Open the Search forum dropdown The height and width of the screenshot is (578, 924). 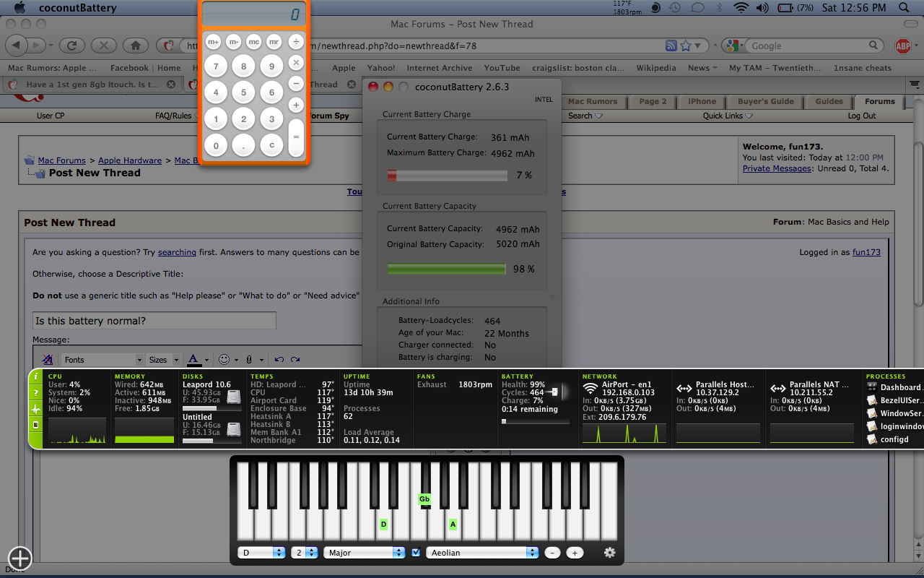tap(585, 116)
